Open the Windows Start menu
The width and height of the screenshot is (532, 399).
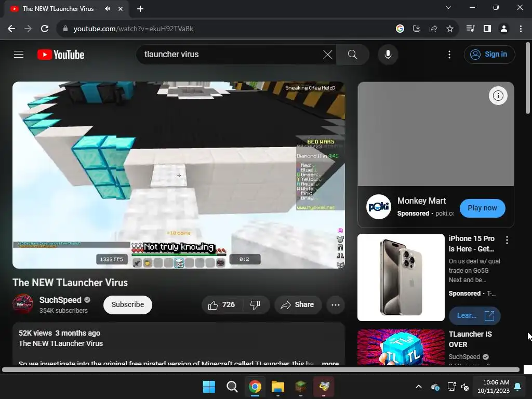[209, 387]
